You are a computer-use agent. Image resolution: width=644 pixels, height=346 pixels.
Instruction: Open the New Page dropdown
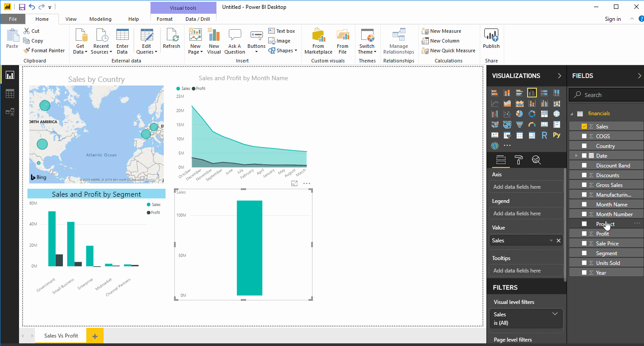195,42
